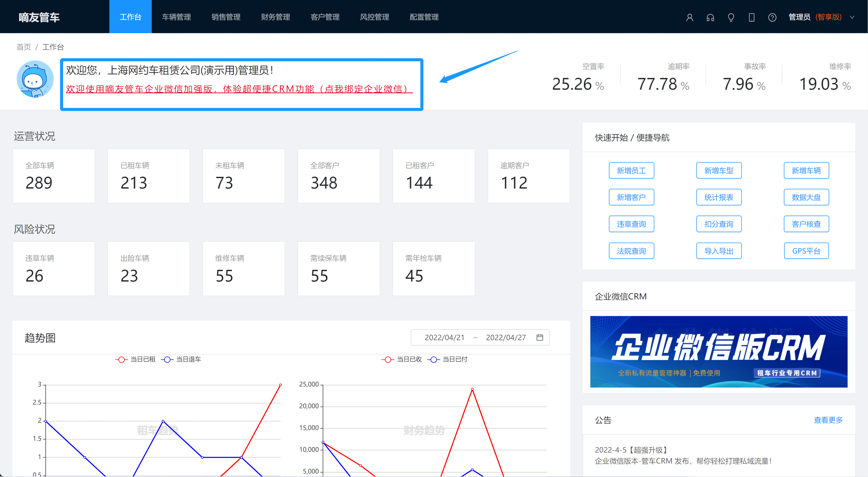
Task: Open the calendar icon in date range picker
Action: pos(540,337)
